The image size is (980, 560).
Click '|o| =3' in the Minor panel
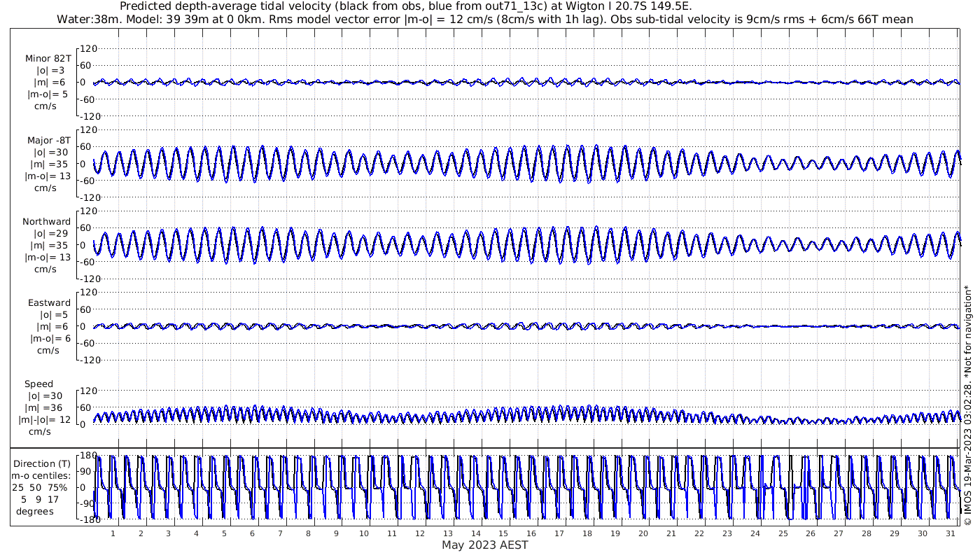click(x=50, y=71)
